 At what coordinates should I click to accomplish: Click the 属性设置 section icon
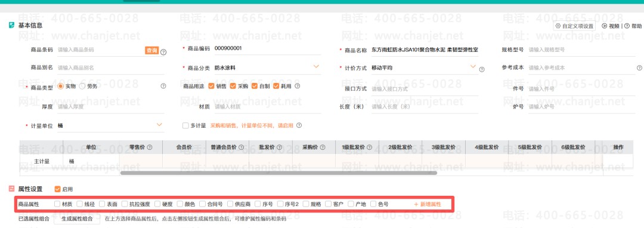pyautogui.click(x=12, y=189)
